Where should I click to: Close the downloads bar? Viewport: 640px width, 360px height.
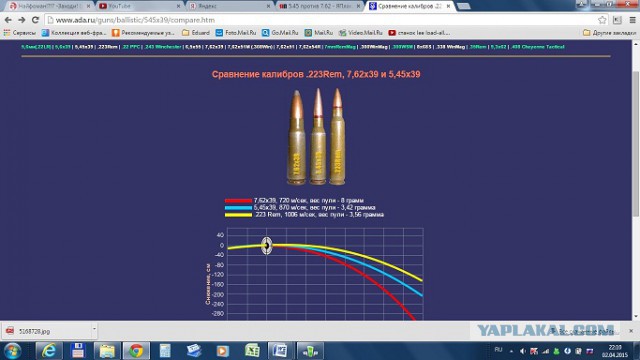coord(631,331)
